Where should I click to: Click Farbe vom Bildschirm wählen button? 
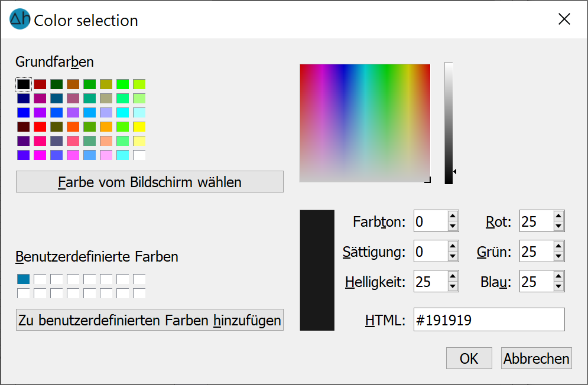click(150, 182)
